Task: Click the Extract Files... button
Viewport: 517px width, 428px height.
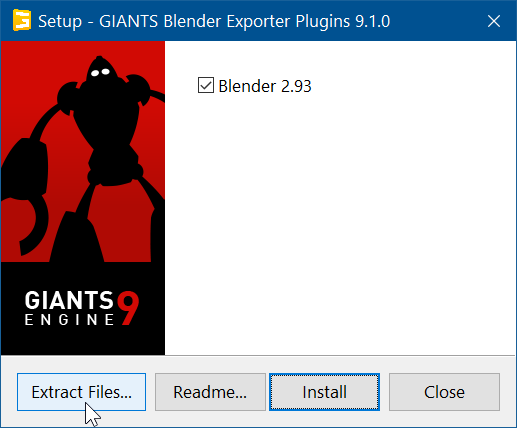Action: [x=81, y=392]
